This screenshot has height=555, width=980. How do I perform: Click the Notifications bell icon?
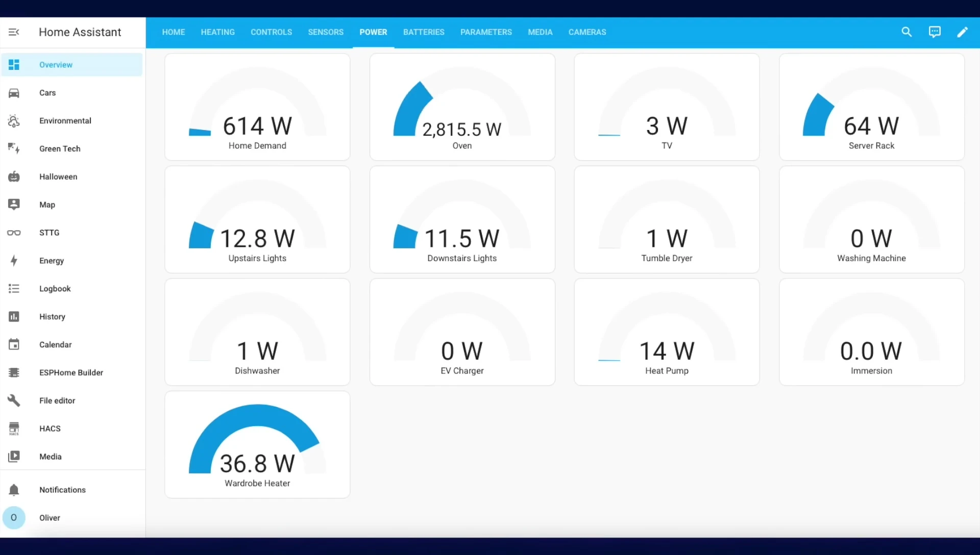click(14, 490)
